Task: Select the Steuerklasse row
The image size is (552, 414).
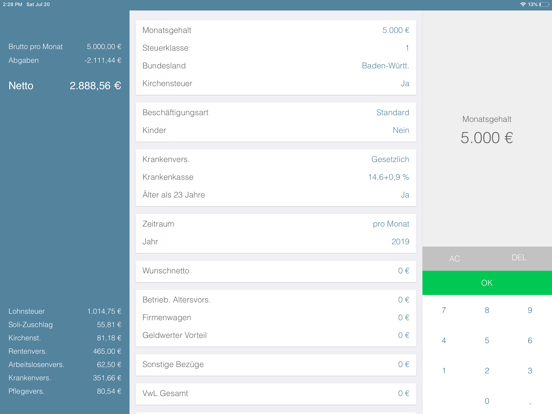Action: coord(276,48)
